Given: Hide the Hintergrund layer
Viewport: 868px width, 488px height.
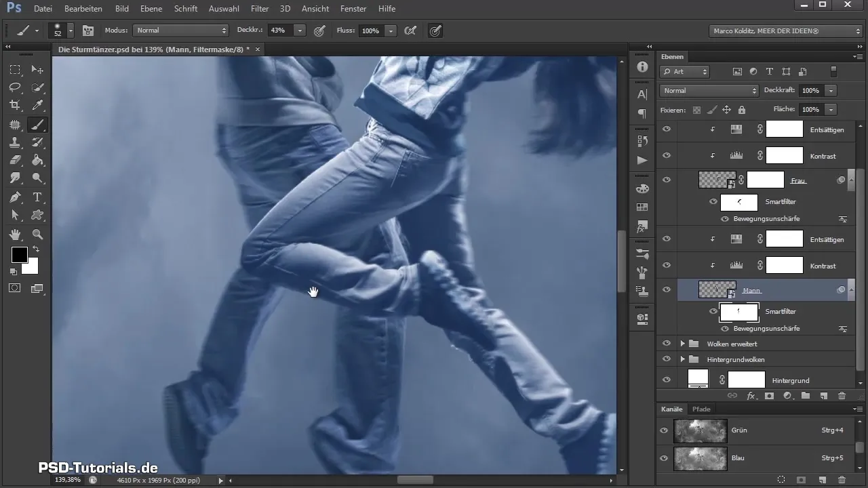Looking at the screenshot, I should [666, 380].
